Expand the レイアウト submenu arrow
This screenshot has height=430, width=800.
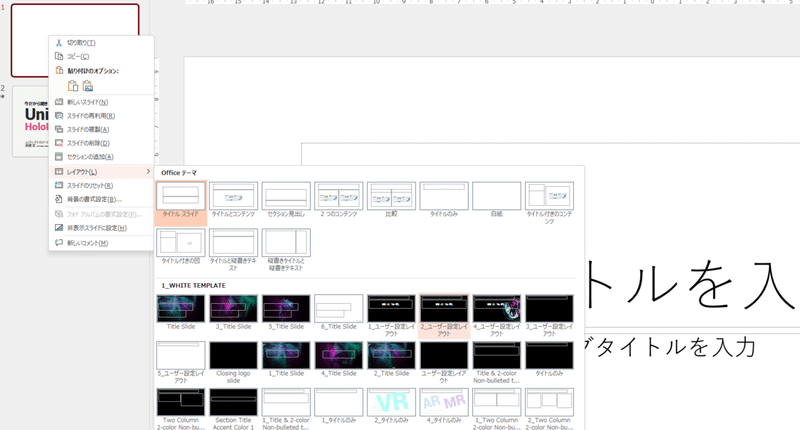click(148, 172)
